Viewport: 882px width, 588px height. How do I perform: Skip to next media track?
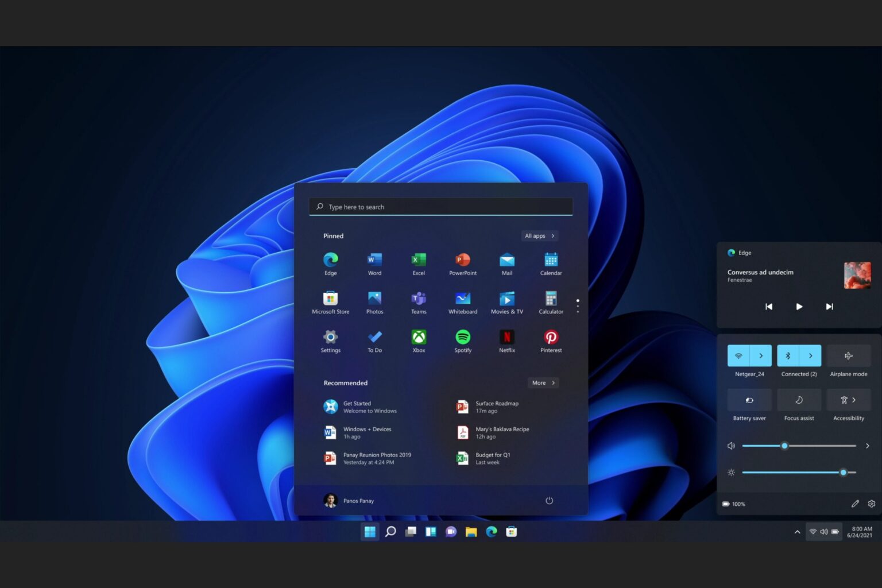(829, 307)
